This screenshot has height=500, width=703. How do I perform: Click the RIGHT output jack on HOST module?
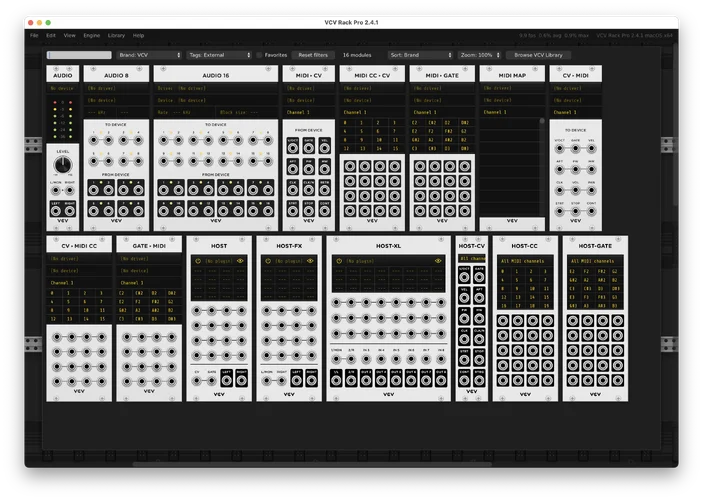click(242, 380)
